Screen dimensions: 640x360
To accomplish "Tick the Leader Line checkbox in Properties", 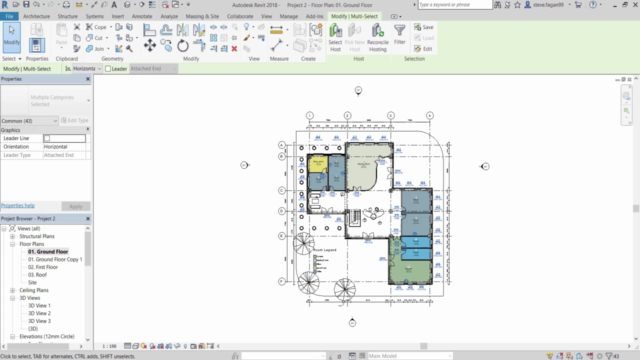I will click(47, 138).
